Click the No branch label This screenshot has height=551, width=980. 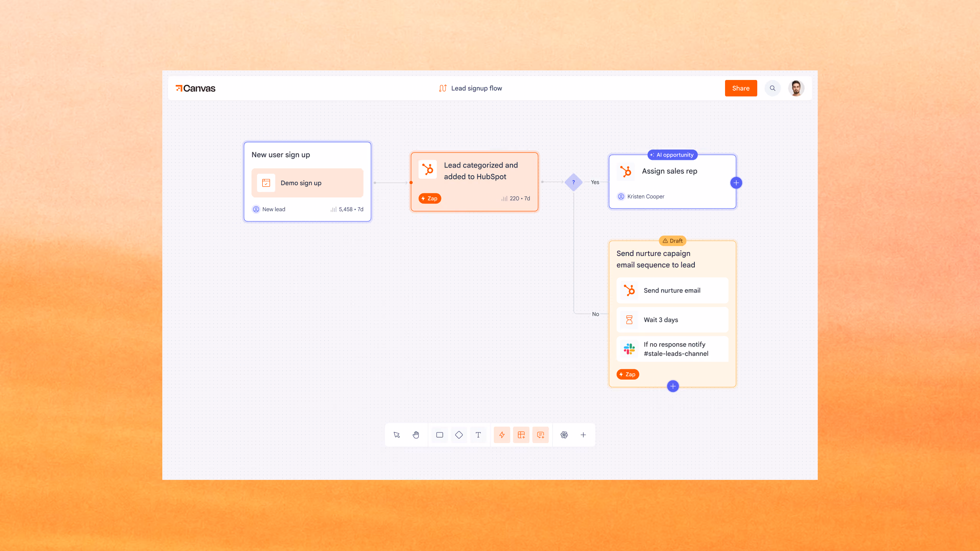(x=596, y=314)
